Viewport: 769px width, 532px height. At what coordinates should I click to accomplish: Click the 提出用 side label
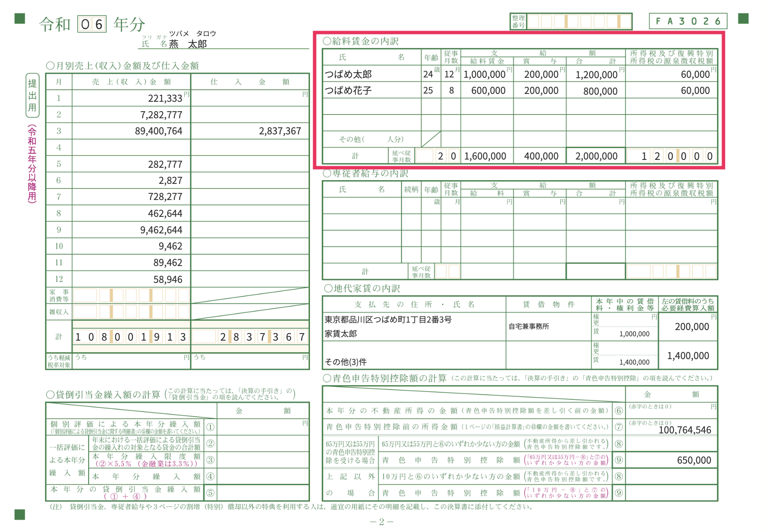32,95
